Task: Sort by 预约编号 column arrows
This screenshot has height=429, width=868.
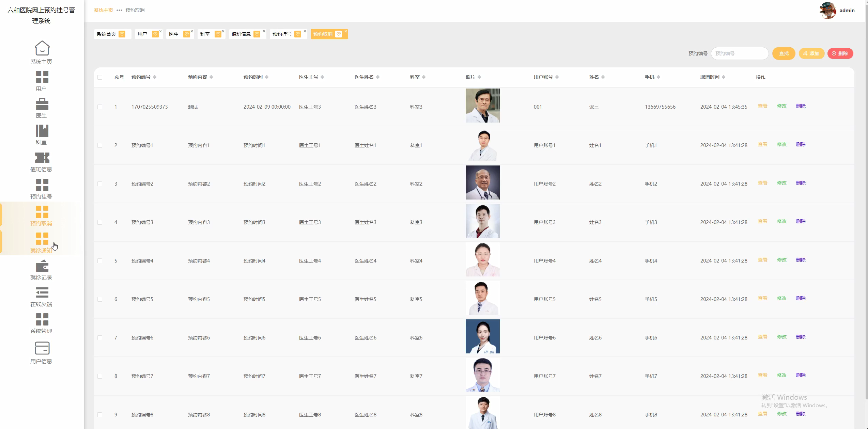Action: click(155, 77)
